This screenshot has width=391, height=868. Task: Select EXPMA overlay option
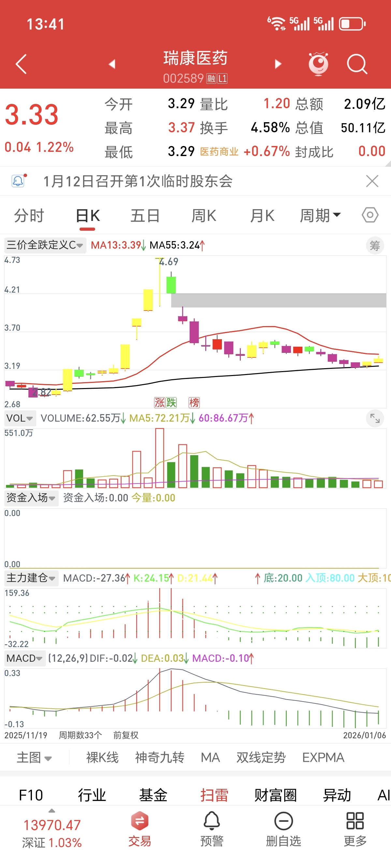(x=323, y=758)
